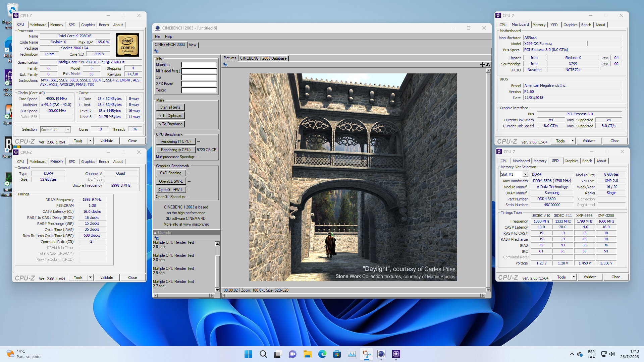644x362 pixels.
Task: Click the pin icon under Pictures tab
Action: [225, 65]
